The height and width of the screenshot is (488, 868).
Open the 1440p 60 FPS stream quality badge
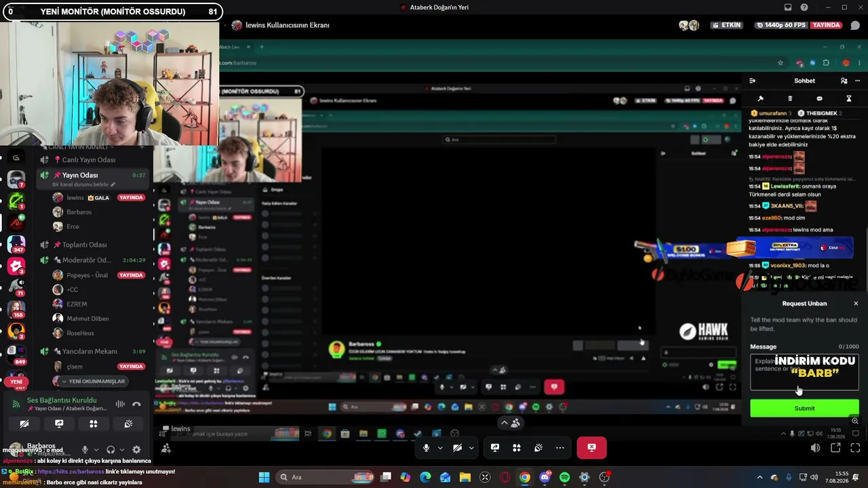781,25
